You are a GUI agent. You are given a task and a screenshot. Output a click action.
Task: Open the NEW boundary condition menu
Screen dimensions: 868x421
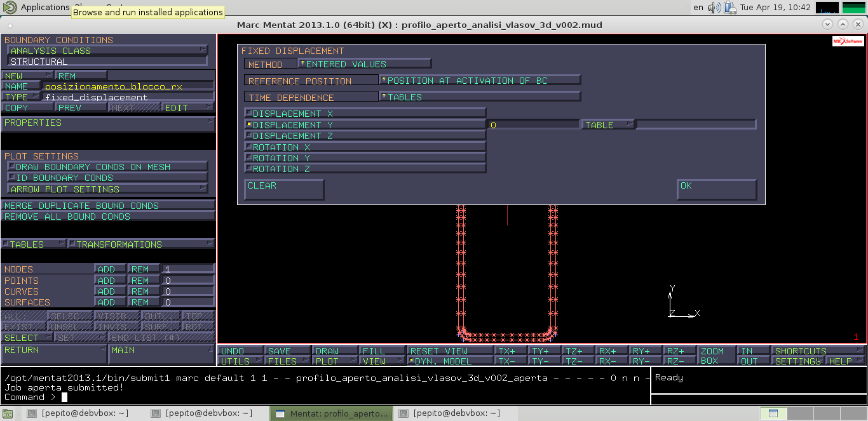[x=27, y=76]
